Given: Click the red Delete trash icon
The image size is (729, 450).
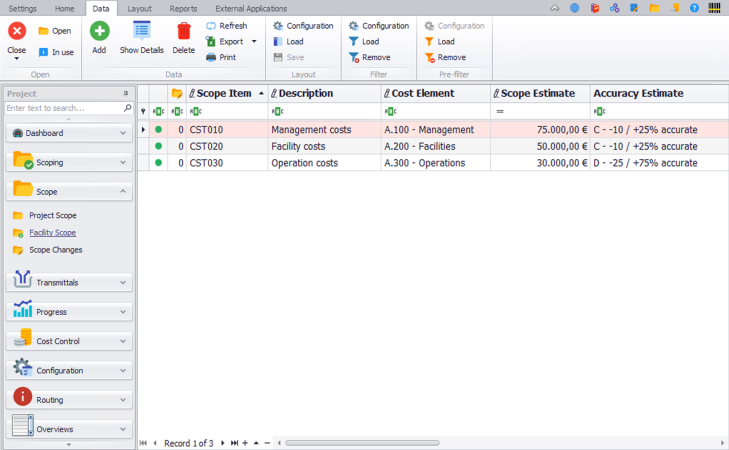Looking at the screenshot, I should click(184, 32).
